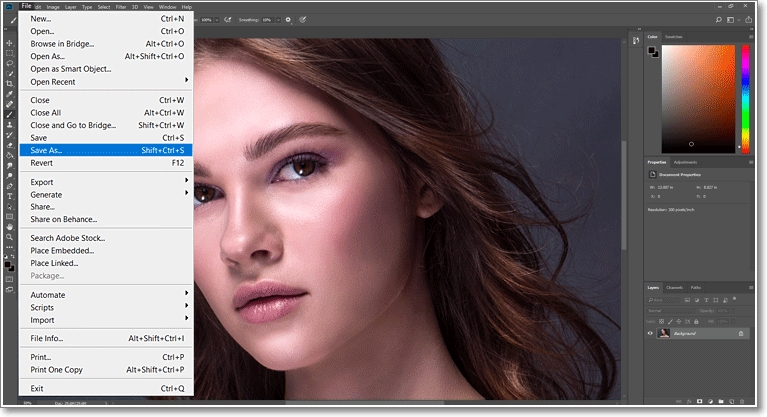Open the Color panel options menu
The height and width of the screenshot is (417, 767).
pyautogui.click(x=751, y=37)
